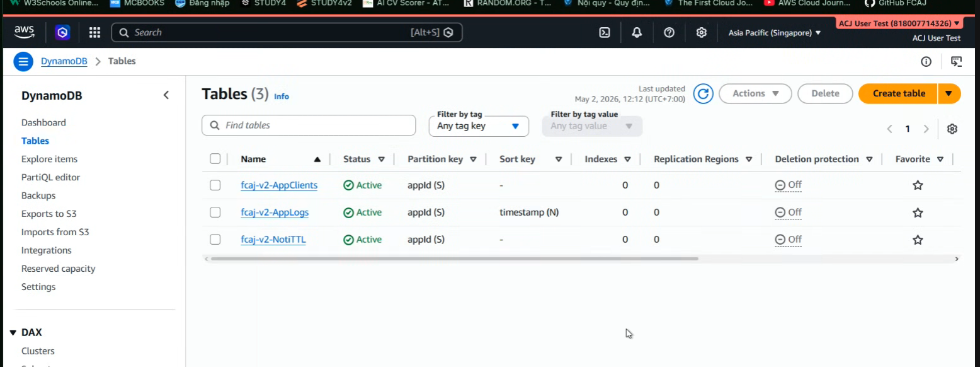Open Partition key column sort arrow
980x367 pixels.
point(473,160)
